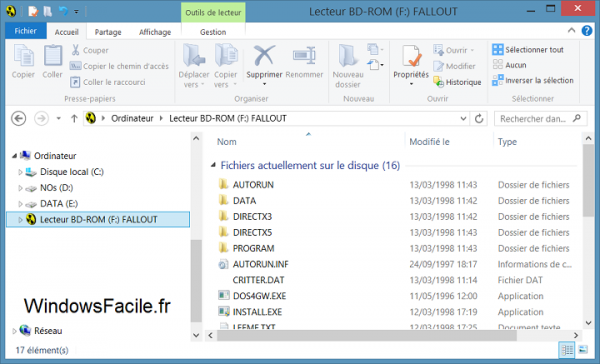Collapse the Ordinateur tree node

coord(14,156)
